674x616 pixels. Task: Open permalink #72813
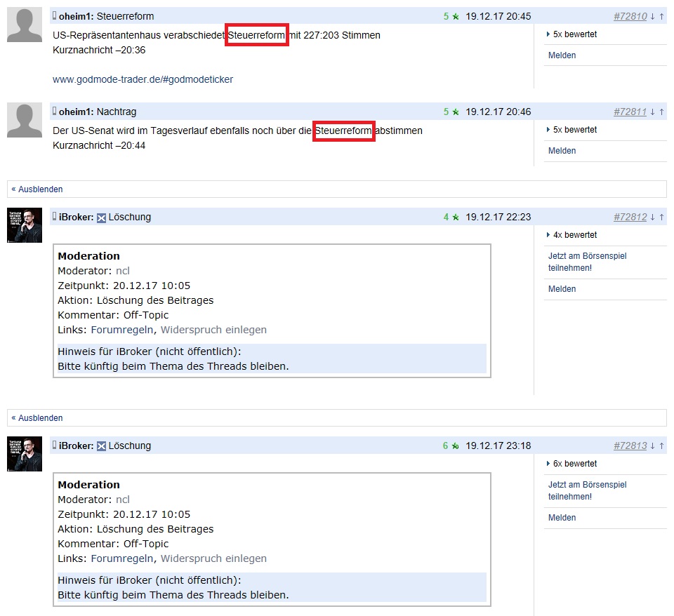(x=630, y=446)
